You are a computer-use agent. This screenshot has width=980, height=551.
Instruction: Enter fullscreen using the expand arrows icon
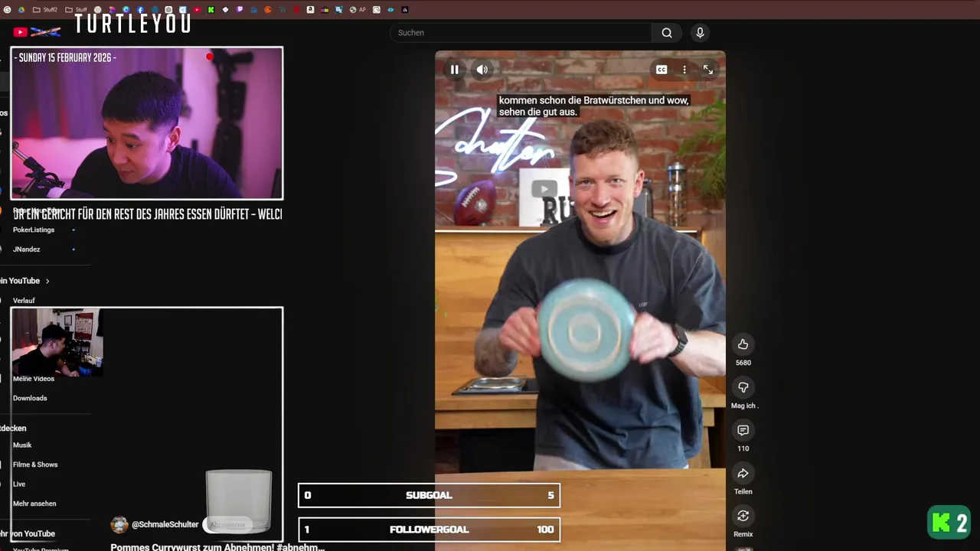pos(708,70)
